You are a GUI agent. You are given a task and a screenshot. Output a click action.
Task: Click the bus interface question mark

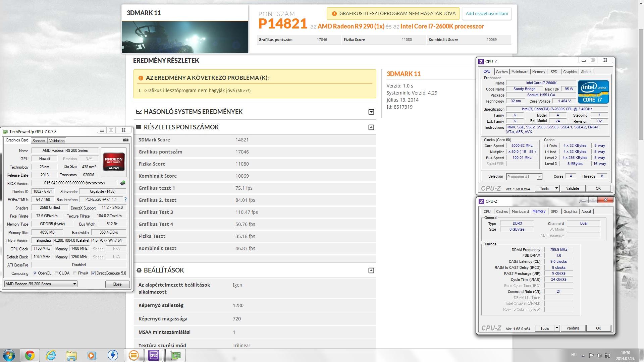125,199
